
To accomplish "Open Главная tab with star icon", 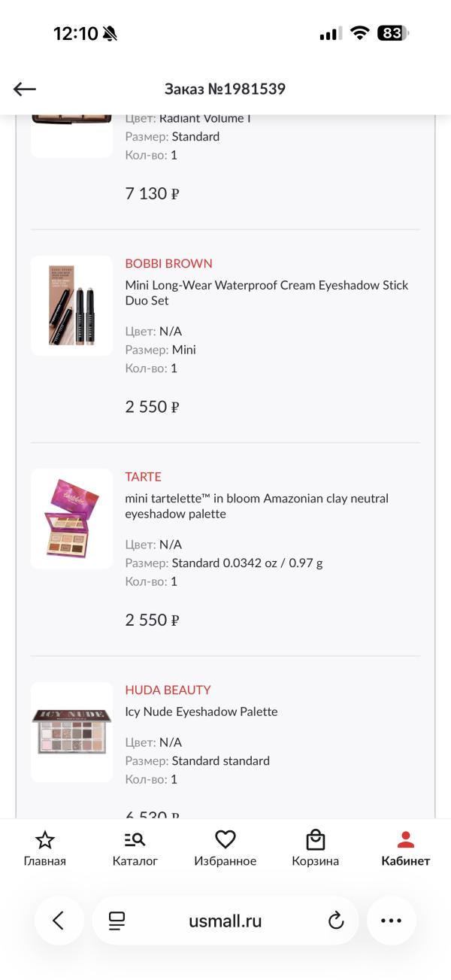I will [x=45, y=849].
